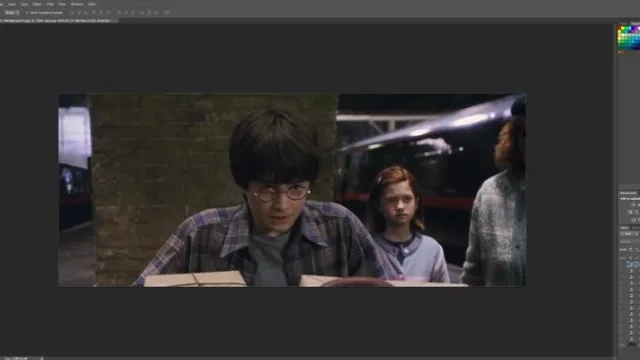This screenshot has height=360, width=640.
Task: Open the Layer menu
Action: [12, 4]
